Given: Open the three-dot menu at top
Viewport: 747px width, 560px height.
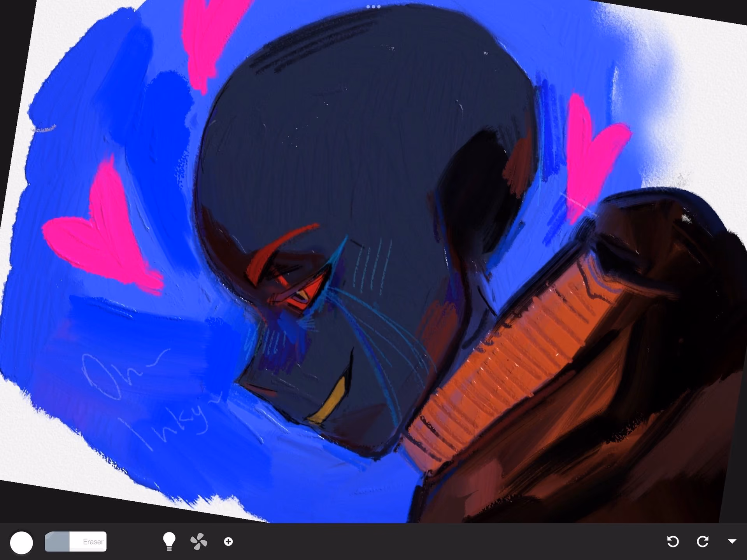Looking at the screenshot, I should (373, 7).
